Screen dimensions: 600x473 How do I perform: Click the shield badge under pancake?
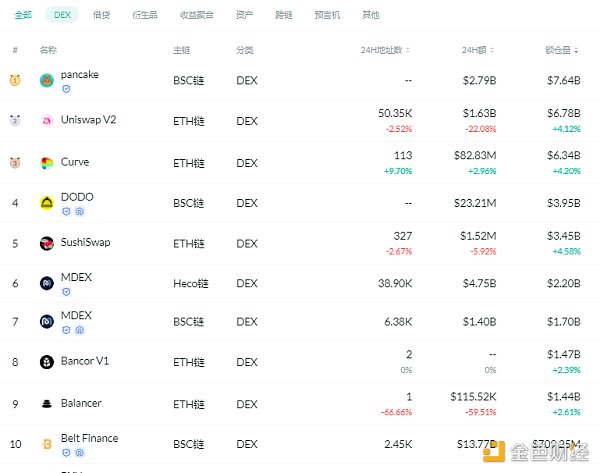tap(67, 89)
